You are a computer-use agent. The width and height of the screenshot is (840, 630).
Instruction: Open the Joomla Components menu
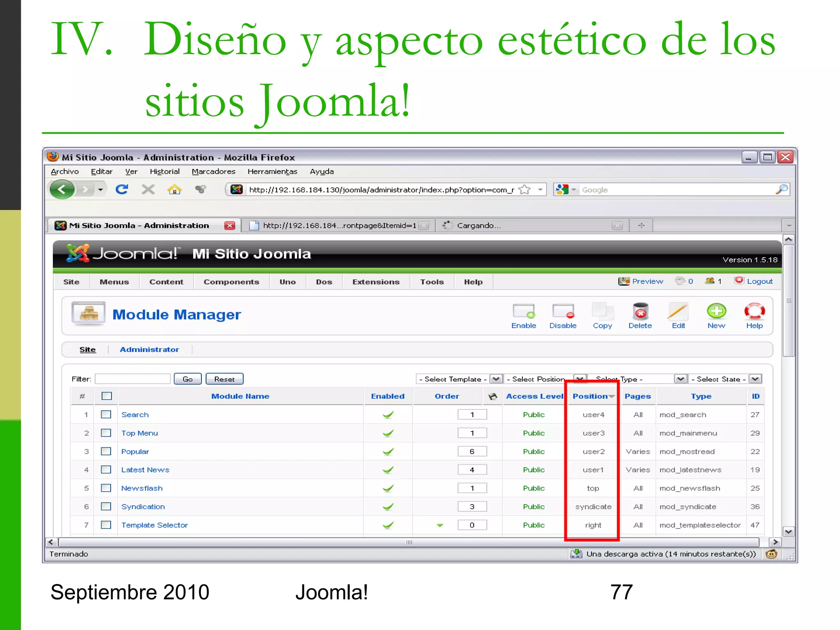pyautogui.click(x=231, y=282)
